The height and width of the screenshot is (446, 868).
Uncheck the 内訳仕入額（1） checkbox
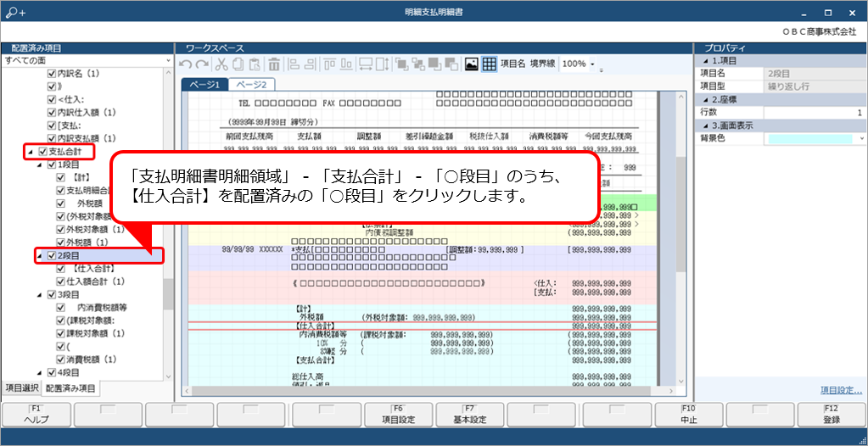coord(52,112)
